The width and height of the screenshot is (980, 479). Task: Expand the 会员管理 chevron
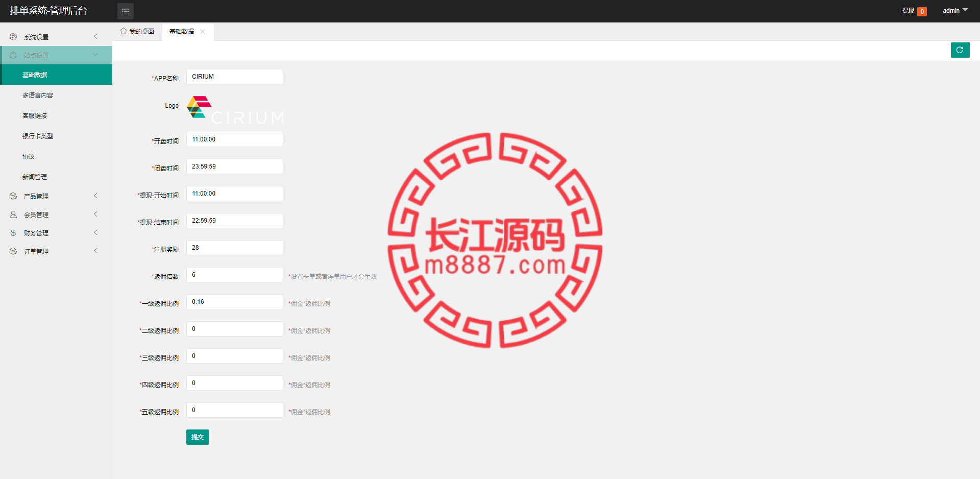pyautogui.click(x=95, y=214)
